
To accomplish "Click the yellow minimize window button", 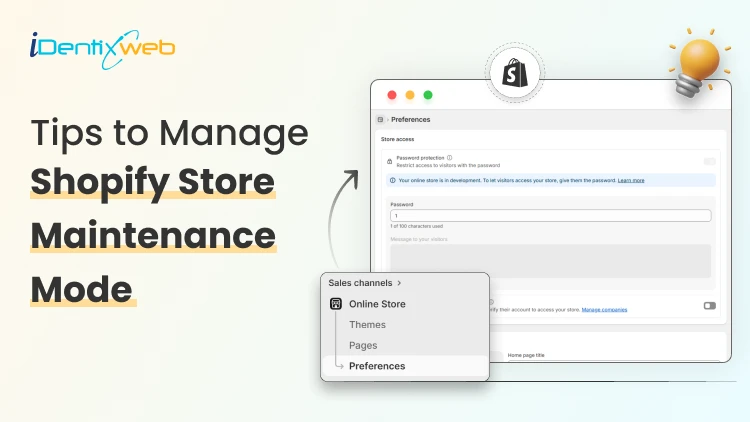I will [410, 95].
